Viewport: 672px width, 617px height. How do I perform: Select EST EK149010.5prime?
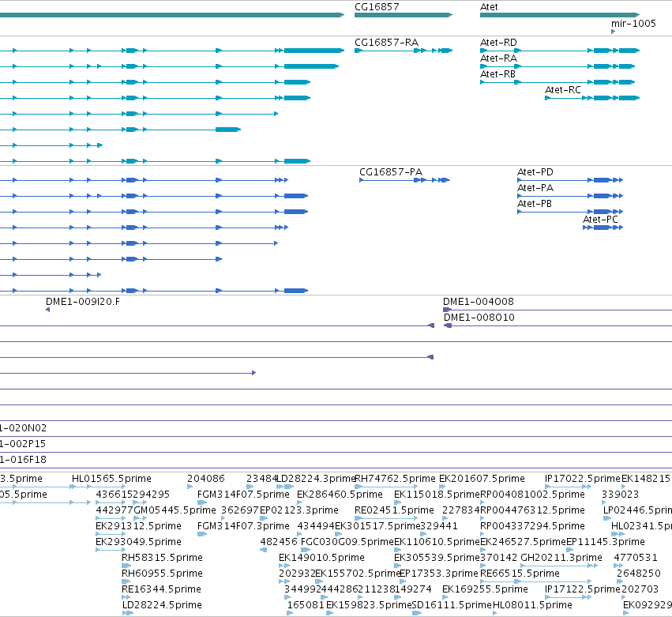(x=321, y=558)
